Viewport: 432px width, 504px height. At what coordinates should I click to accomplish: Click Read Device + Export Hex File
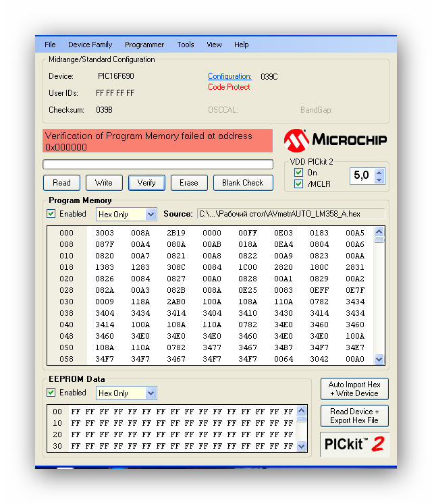tap(354, 416)
